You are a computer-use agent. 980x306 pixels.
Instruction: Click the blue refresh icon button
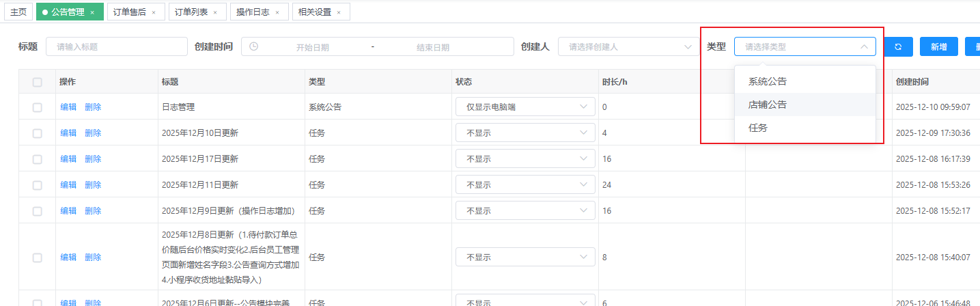pos(898,46)
